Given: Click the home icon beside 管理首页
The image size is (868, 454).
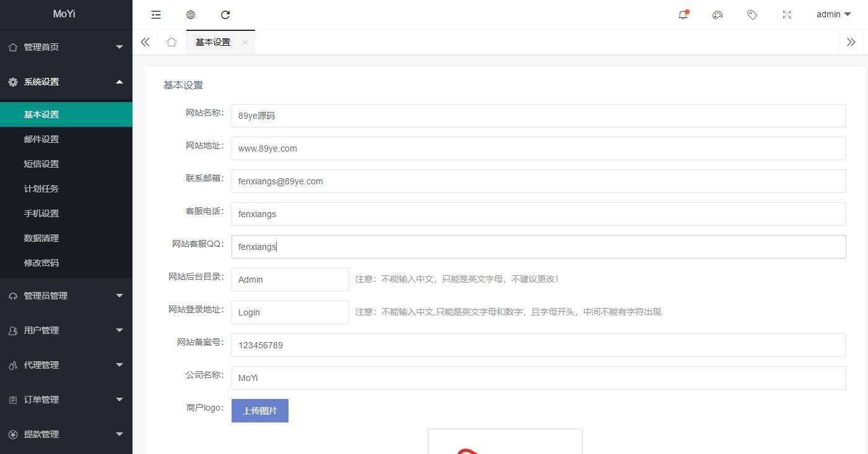Looking at the screenshot, I should 13,47.
